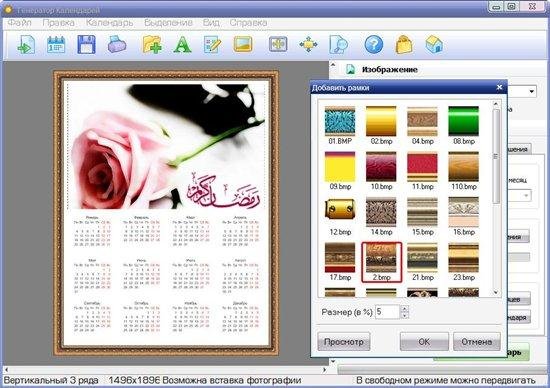Increase frame size with the up spinner arrow

tap(404, 308)
